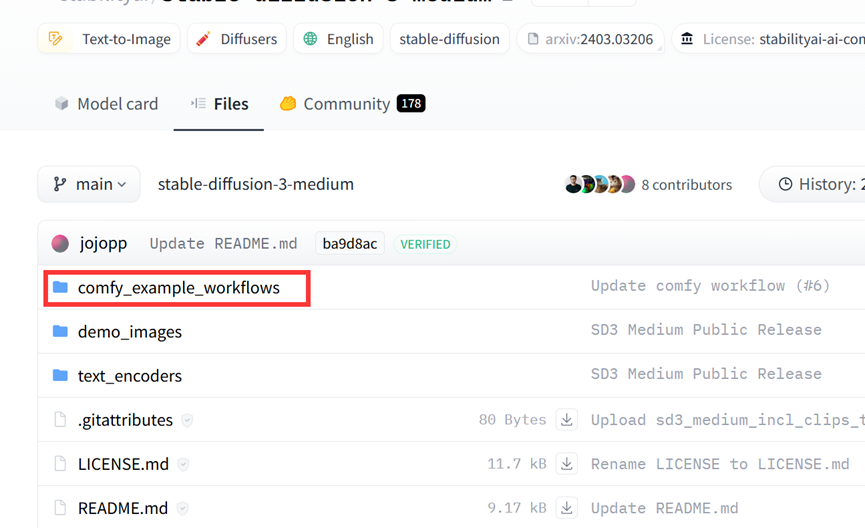Screen dimensions: 865x528
Task: Click the contributors avatar stack
Action: tap(600, 184)
